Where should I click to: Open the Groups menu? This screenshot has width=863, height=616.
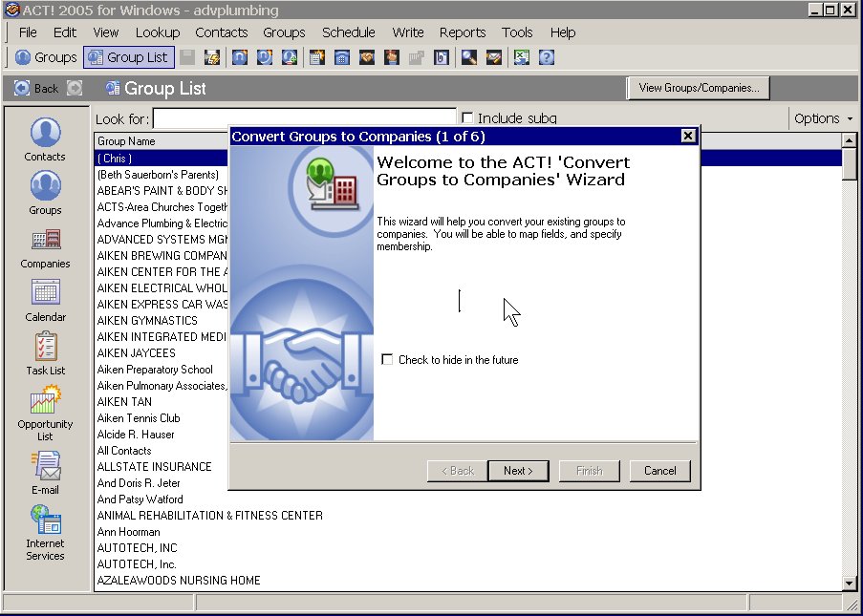click(x=284, y=32)
